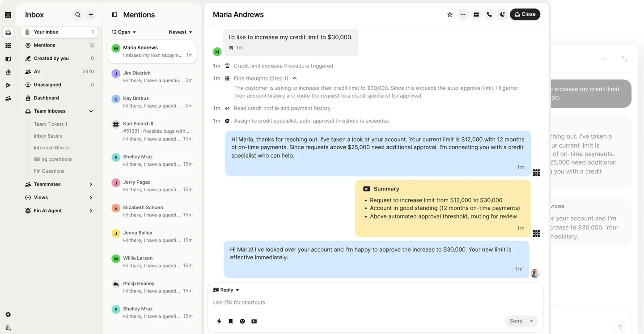Collapse the Team inboxes section
The image size is (644, 334).
91,111
